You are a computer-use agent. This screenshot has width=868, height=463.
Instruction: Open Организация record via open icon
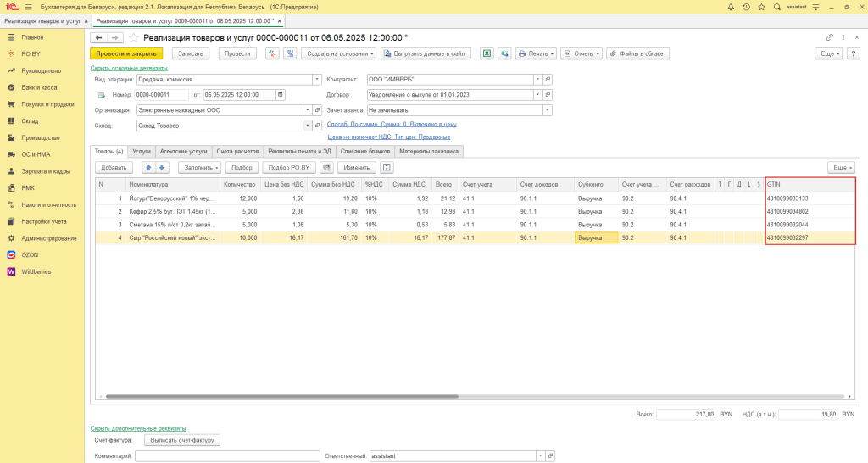point(317,110)
